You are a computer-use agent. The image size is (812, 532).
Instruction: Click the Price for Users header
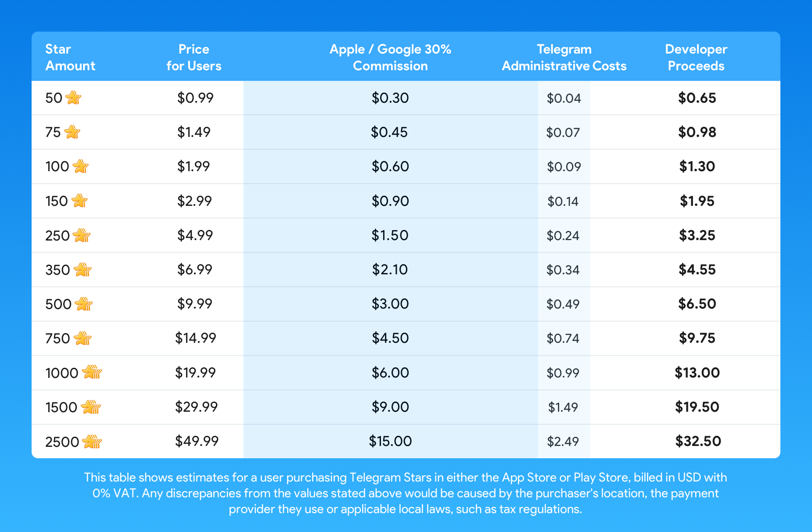(x=194, y=57)
